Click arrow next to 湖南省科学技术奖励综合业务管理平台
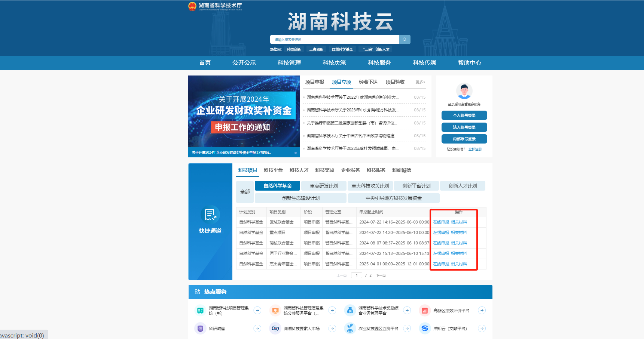The image size is (644, 339). 407,310
